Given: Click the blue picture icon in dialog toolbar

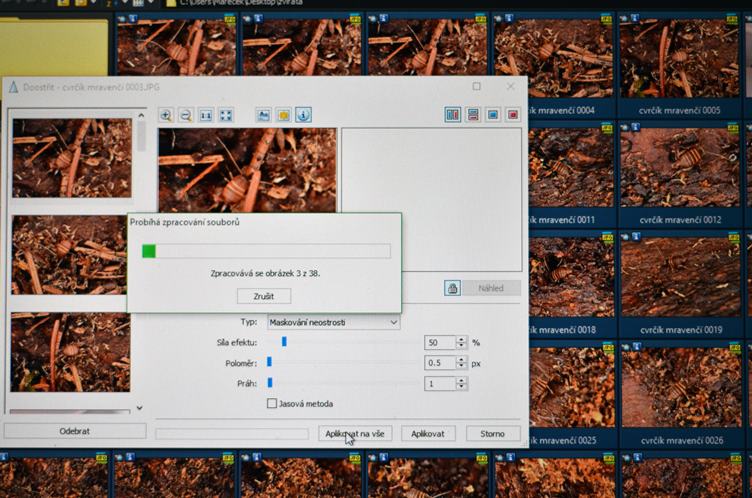Looking at the screenshot, I should pos(263,115).
